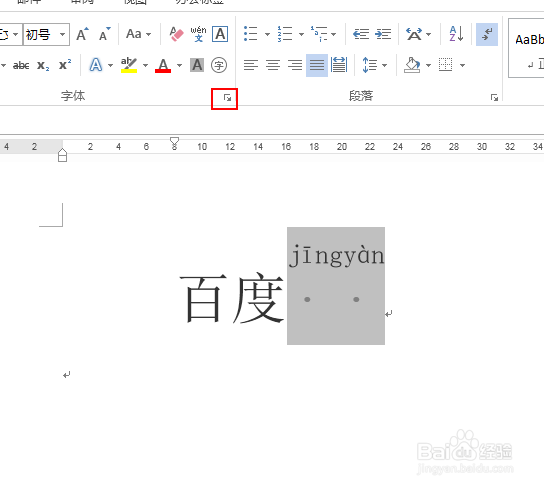
Task: Sort text with A-Z sort button
Action: (456, 34)
